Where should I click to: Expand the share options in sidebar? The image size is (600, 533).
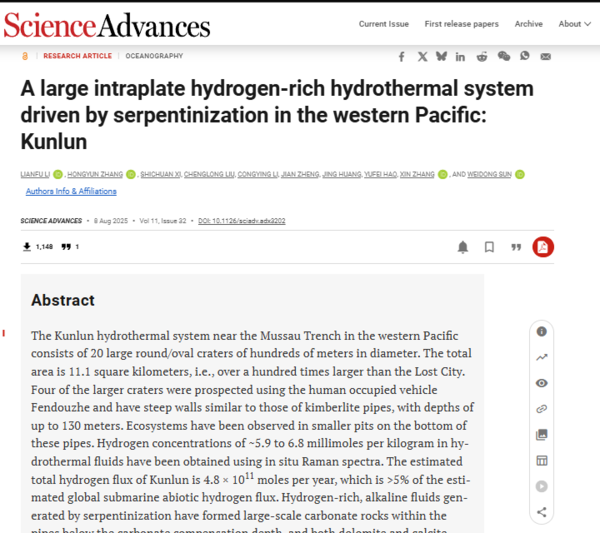pyautogui.click(x=542, y=513)
